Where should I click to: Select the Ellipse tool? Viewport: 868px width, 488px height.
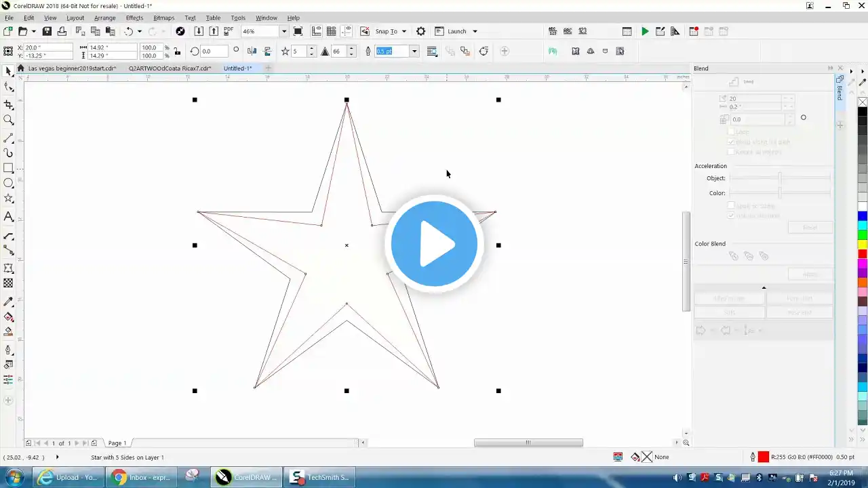8,183
